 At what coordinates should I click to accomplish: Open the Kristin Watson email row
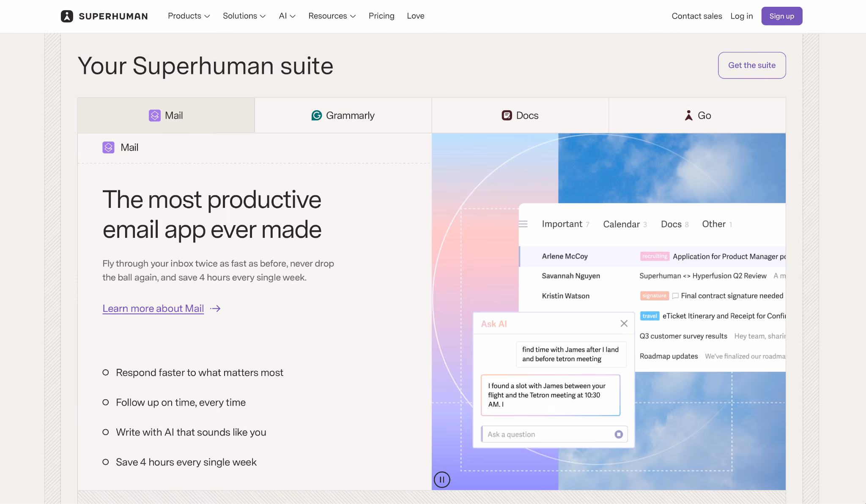tap(652, 296)
